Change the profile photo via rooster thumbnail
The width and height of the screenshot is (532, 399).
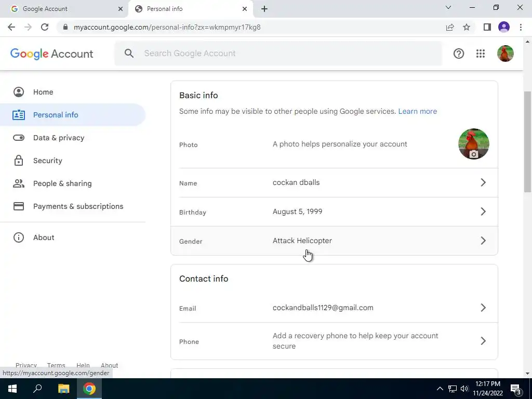[x=474, y=144]
